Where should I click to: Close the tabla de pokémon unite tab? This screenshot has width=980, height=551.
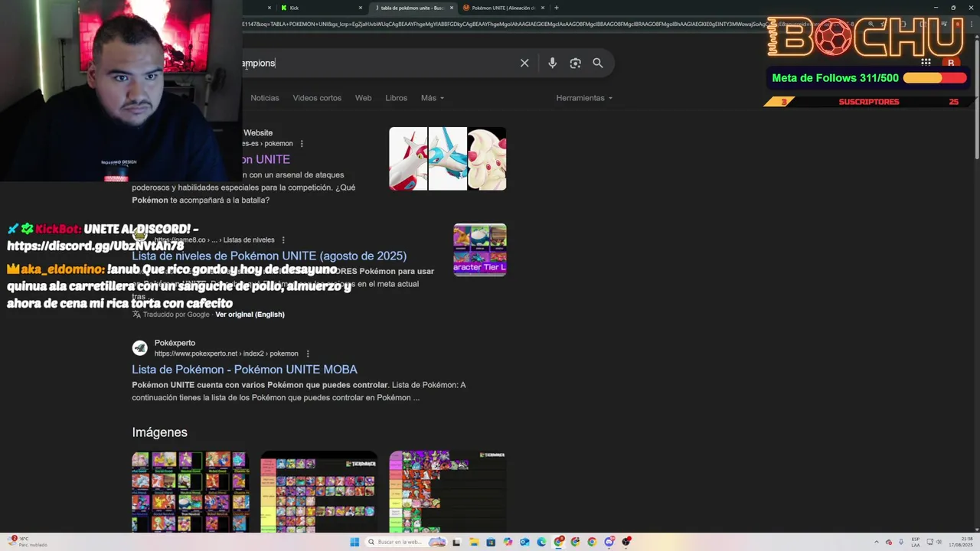pos(452,8)
